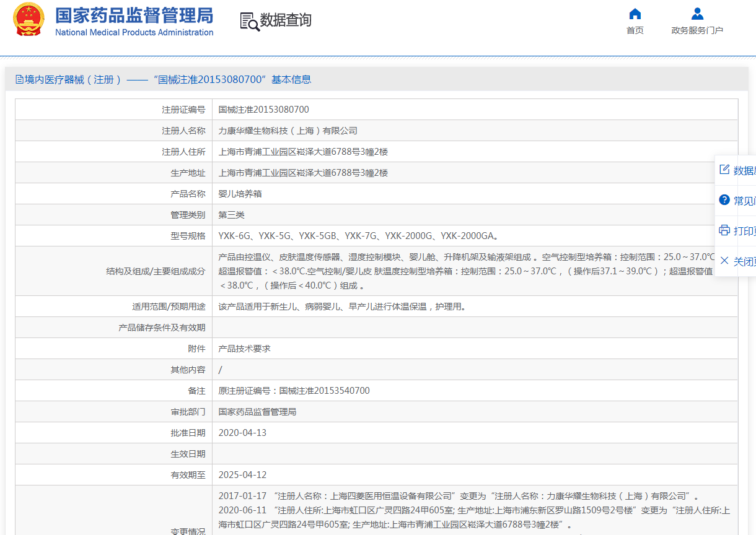The width and height of the screenshot is (756, 535).
Task: Open the 产品技术要求 attachment
Action: [x=245, y=349]
